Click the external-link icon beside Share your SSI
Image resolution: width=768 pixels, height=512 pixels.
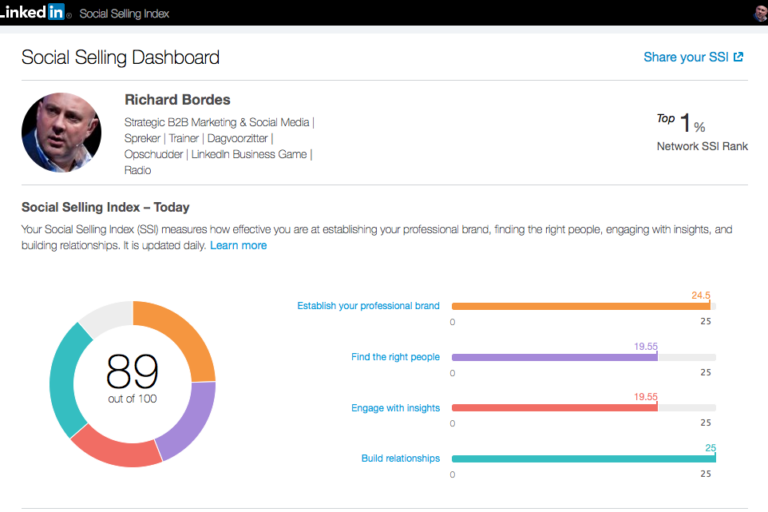click(739, 57)
